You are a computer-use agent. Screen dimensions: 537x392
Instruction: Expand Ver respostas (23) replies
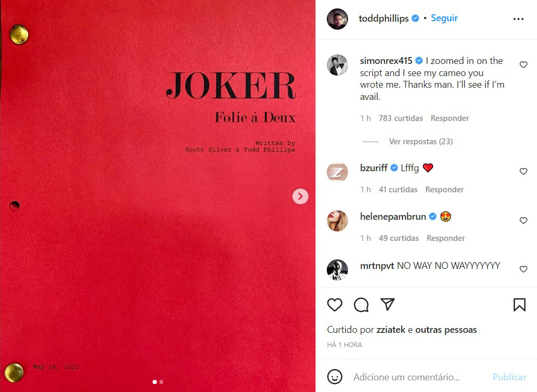pos(420,142)
